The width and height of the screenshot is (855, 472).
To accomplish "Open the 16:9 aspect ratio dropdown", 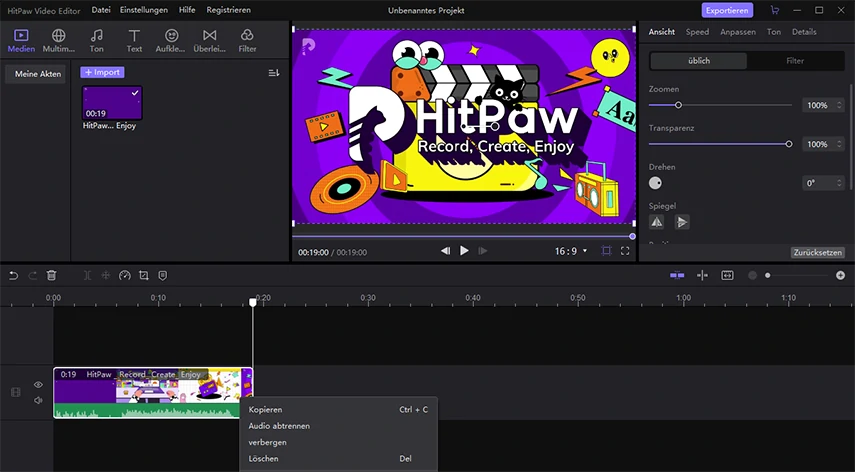I will coord(570,251).
